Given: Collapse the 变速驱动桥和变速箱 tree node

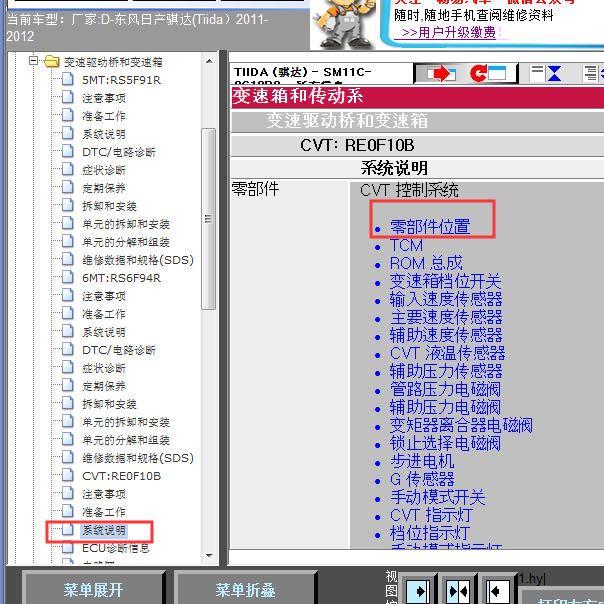Looking at the screenshot, I should (x=34, y=61).
